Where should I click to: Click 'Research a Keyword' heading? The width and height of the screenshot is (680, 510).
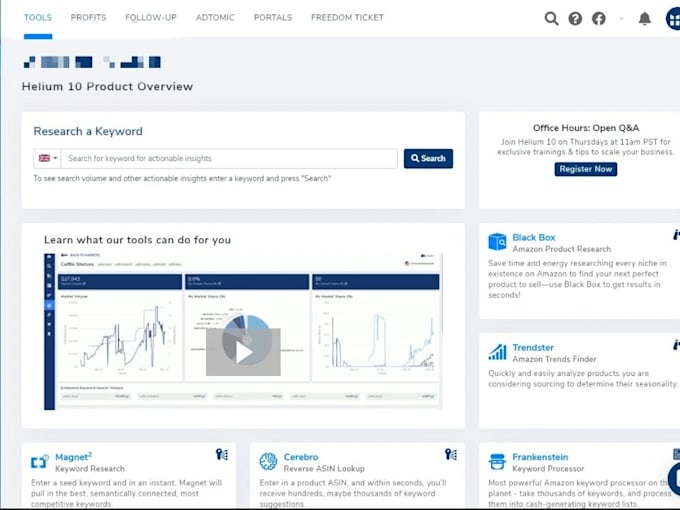pos(88,131)
